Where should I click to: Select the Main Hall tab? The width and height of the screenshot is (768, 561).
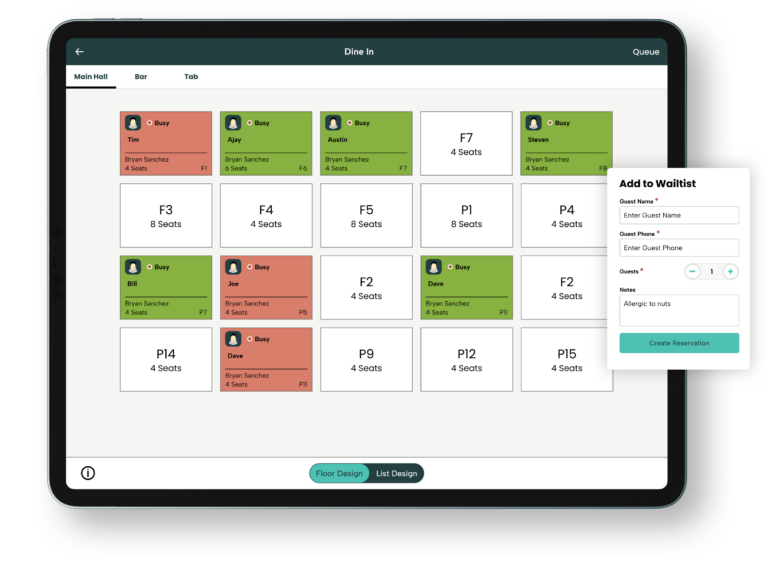(x=91, y=77)
